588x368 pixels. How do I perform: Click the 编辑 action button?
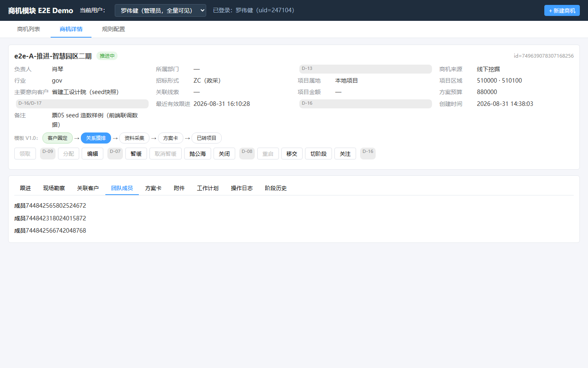pyautogui.click(x=92, y=154)
